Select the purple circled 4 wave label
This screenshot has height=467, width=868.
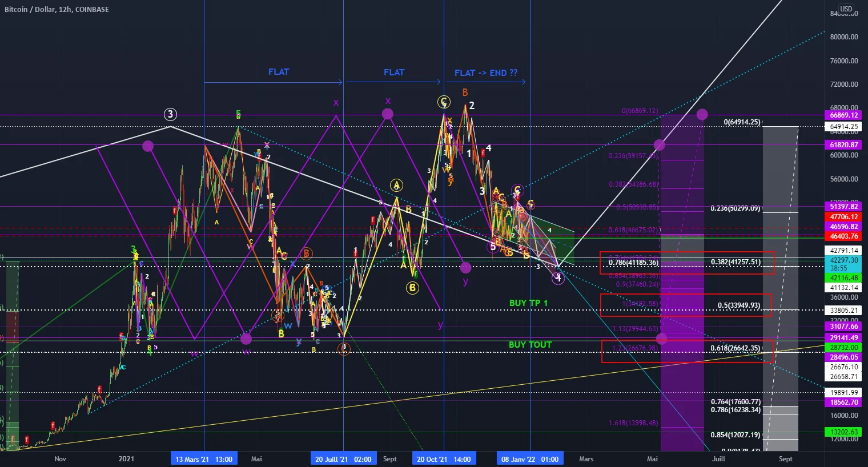point(558,278)
